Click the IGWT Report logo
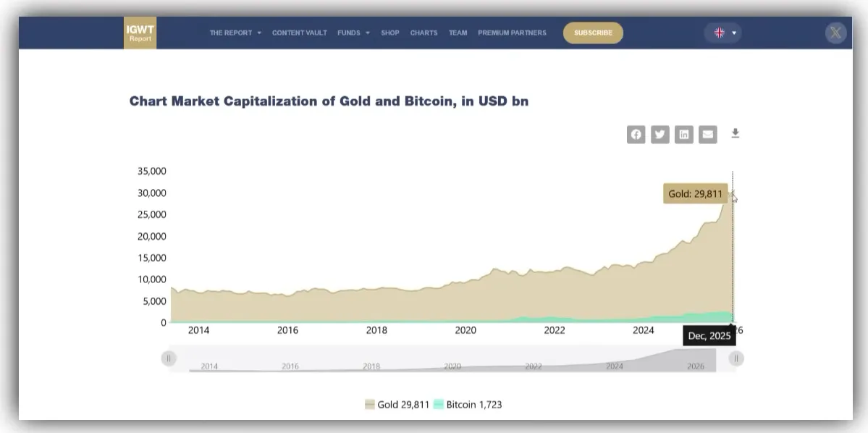 (140, 33)
